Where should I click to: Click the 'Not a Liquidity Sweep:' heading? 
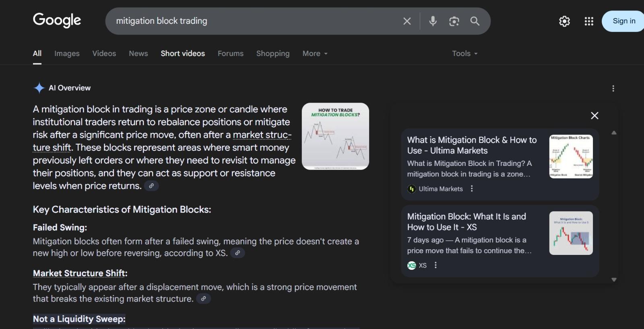(x=79, y=319)
